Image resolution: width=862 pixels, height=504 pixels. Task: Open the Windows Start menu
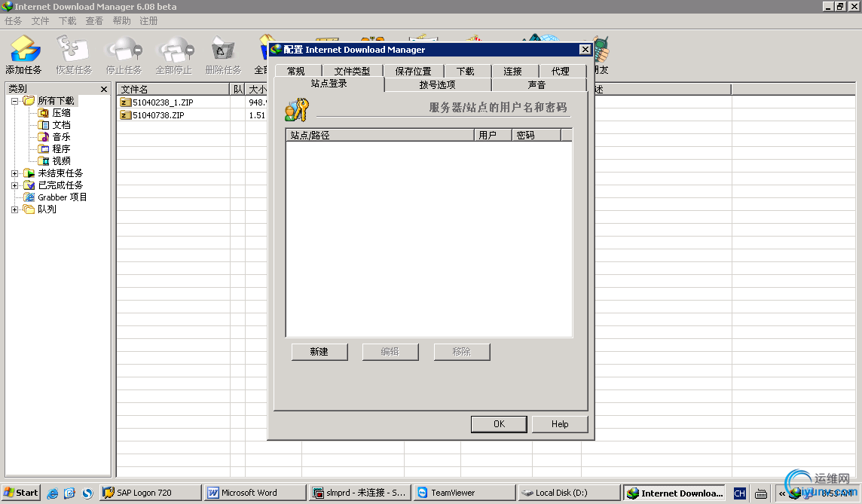21,493
